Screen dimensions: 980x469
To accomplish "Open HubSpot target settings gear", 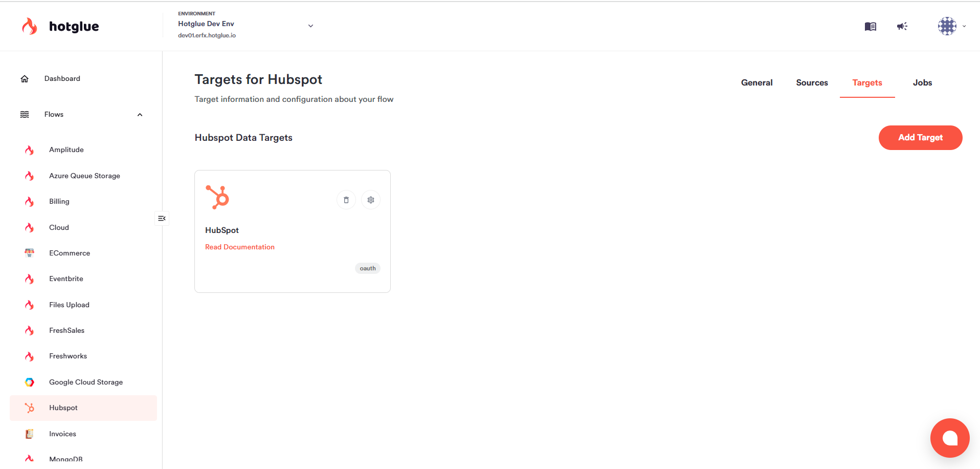I will coord(371,200).
